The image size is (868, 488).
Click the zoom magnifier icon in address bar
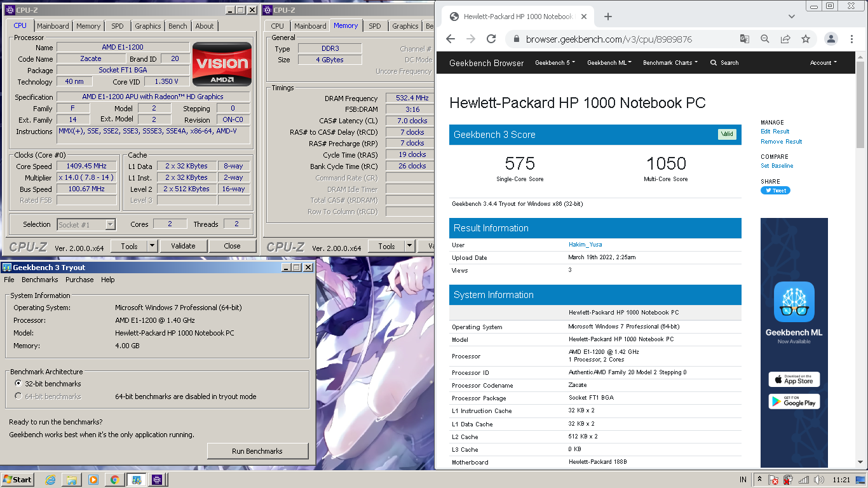click(765, 39)
